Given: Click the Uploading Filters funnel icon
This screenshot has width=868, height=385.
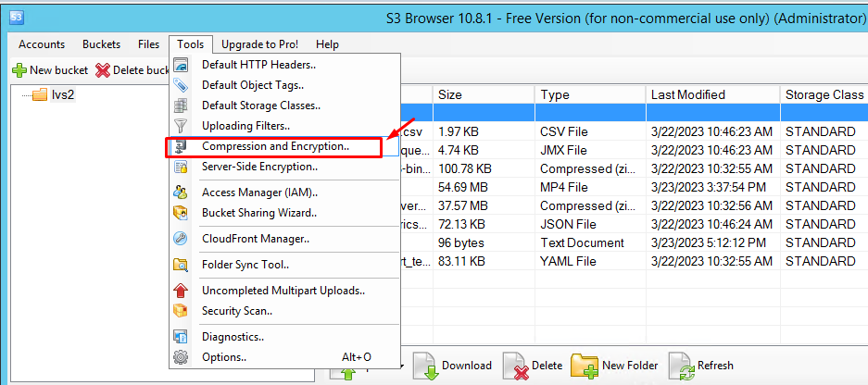Looking at the screenshot, I should [181, 126].
